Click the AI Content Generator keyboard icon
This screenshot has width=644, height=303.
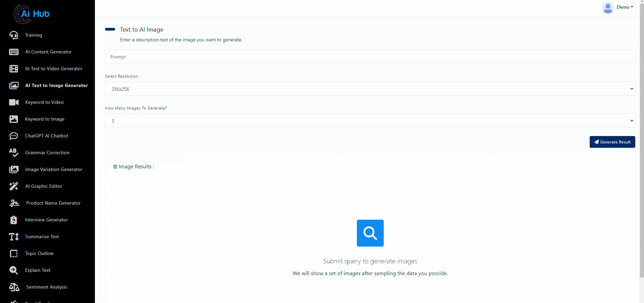[14, 52]
